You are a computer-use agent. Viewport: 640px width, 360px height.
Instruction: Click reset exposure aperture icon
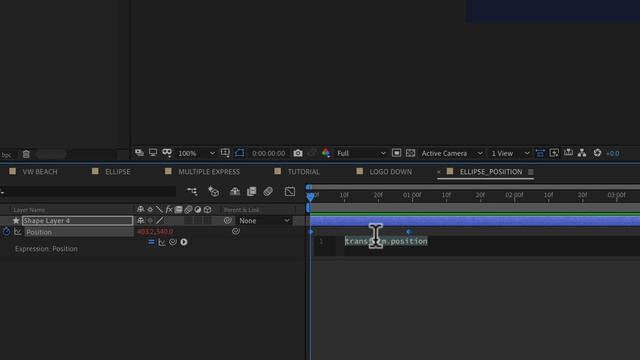[597, 153]
